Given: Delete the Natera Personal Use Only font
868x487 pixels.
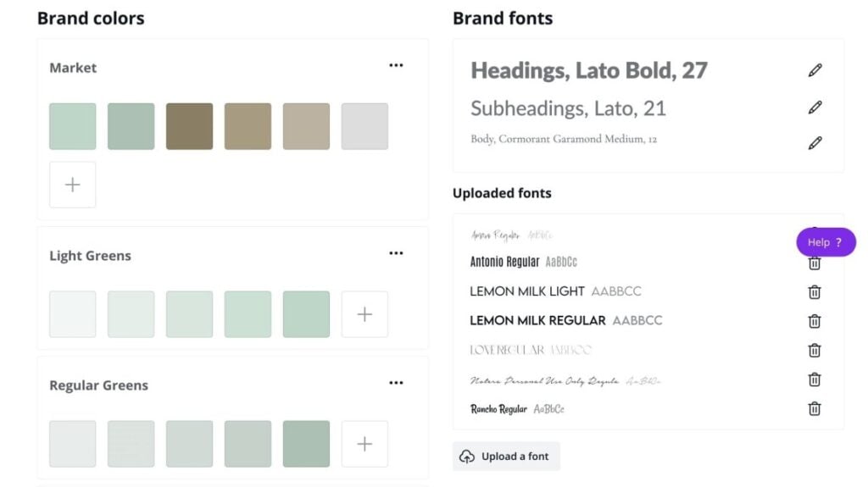Looking at the screenshot, I should click(x=815, y=379).
